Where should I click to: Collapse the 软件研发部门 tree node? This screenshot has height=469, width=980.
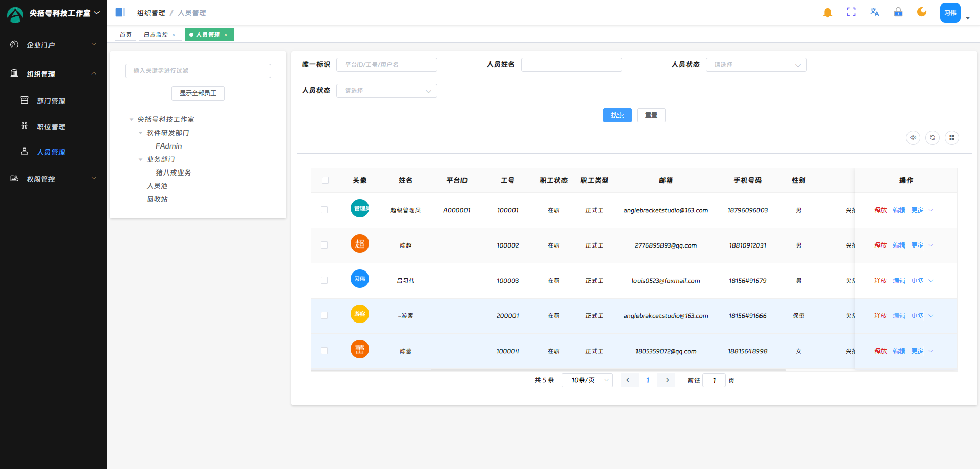coord(141,133)
